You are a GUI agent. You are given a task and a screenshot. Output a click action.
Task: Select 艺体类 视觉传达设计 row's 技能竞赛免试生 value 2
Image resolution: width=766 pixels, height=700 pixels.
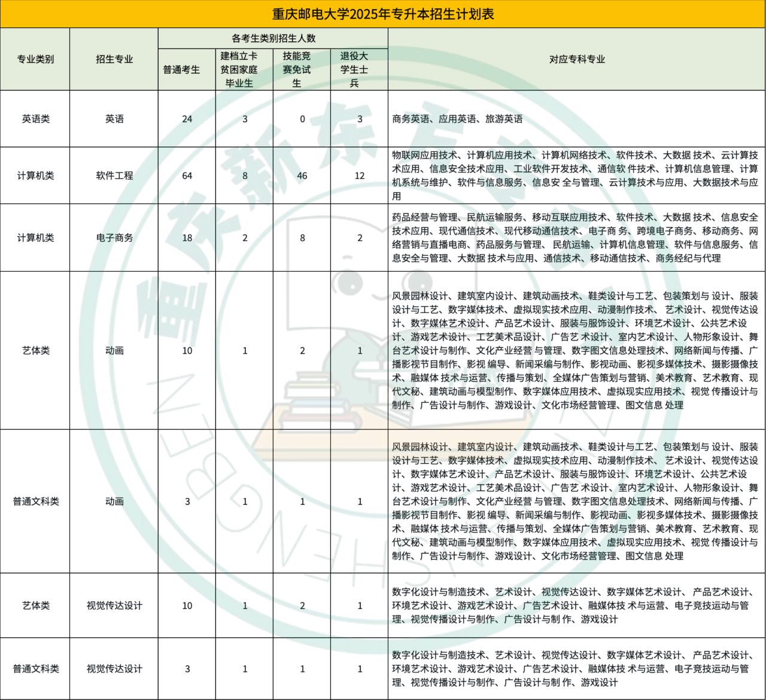(x=302, y=605)
